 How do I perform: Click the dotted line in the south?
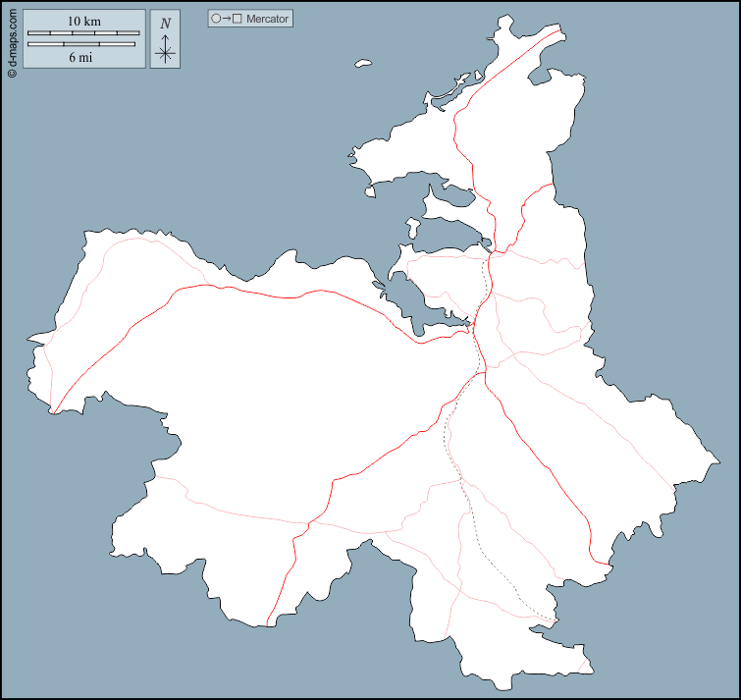click(x=491, y=550)
